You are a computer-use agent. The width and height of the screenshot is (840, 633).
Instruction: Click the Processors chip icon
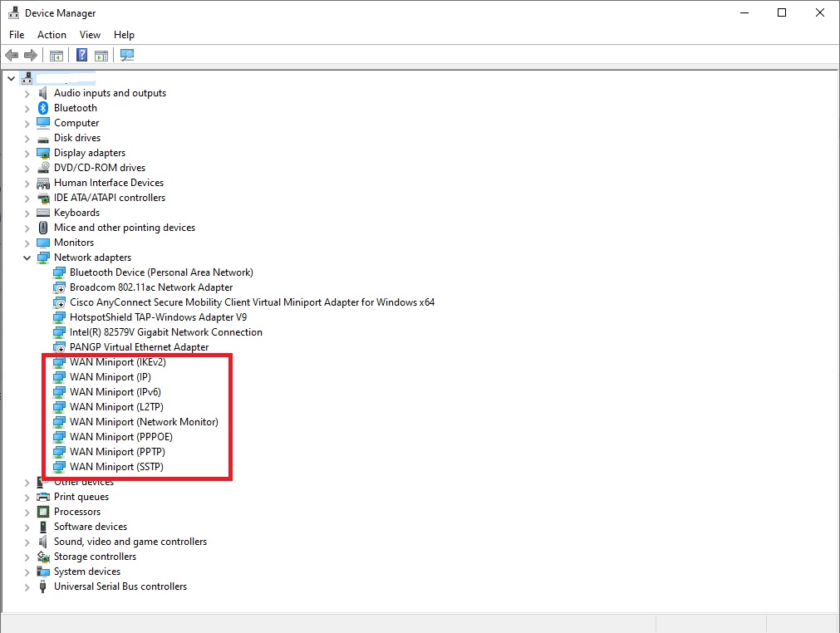43,512
